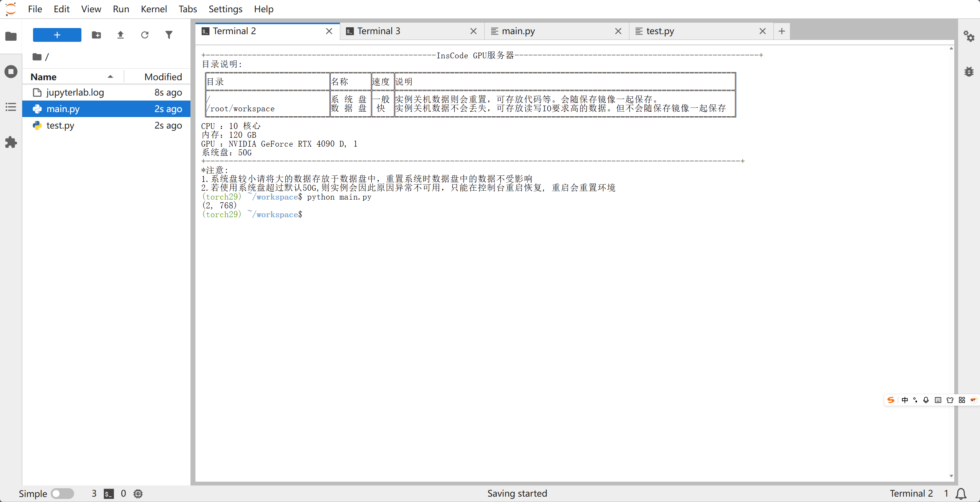980x502 pixels.
Task: Click the blue New Launcher button
Action: pos(57,35)
